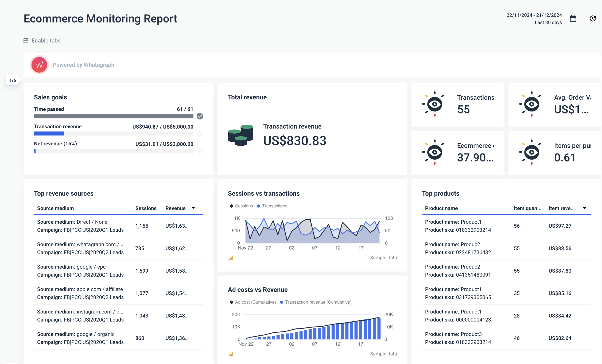Click the 1,599 sessions value
The height and width of the screenshot is (364, 602).
click(x=142, y=271)
